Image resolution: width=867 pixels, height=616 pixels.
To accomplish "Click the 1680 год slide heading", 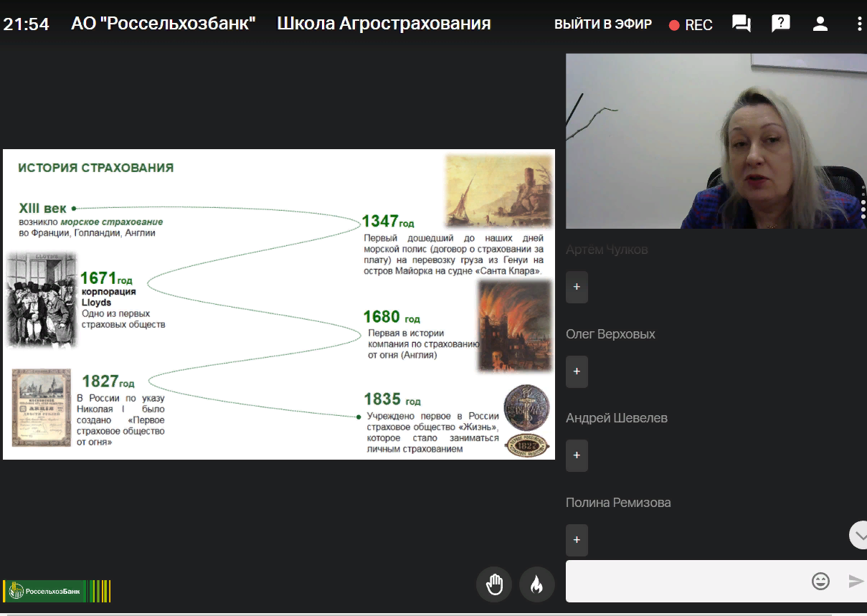I will (x=392, y=317).
